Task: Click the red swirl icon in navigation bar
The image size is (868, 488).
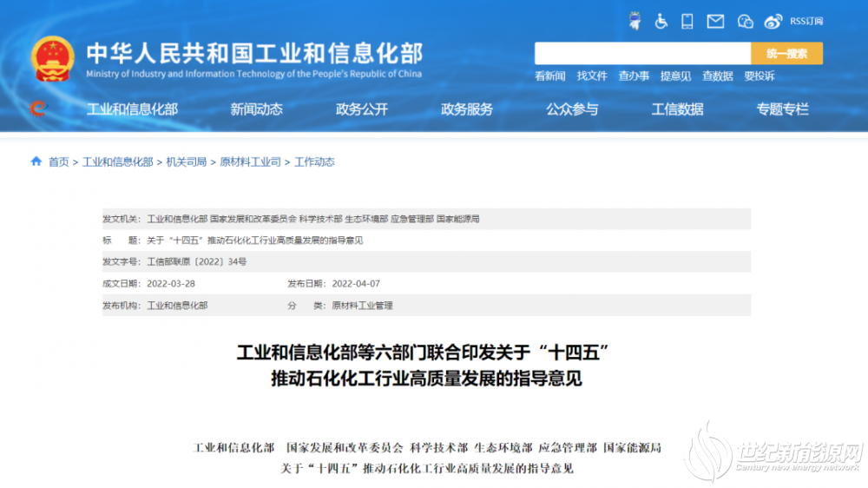Action: pyautogui.click(x=38, y=109)
